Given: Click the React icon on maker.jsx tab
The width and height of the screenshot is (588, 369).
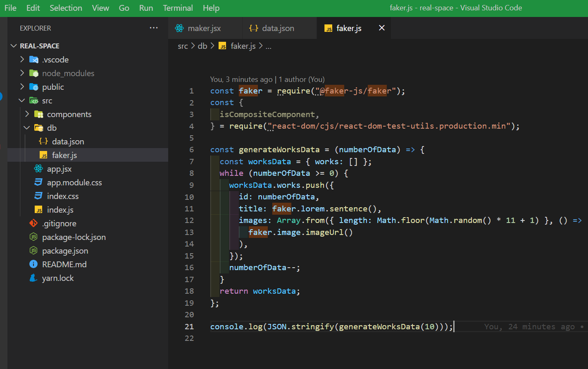Looking at the screenshot, I should 179,28.
